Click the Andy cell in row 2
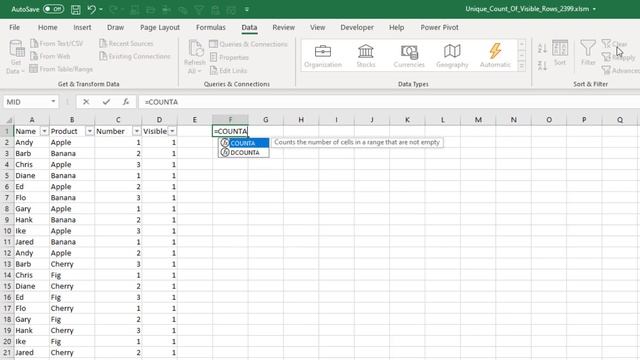Image resolution: width=640 pixels, height=360 pixels. (31, 142)
